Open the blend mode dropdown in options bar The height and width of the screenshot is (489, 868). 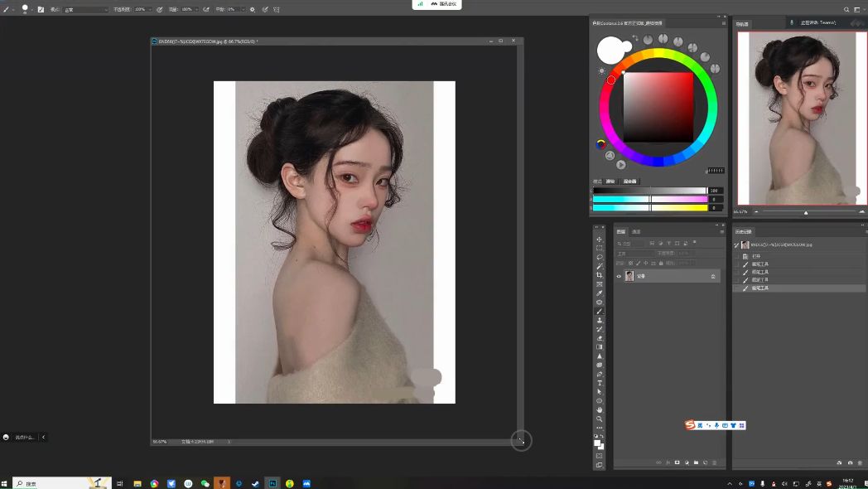click(85, 9)
